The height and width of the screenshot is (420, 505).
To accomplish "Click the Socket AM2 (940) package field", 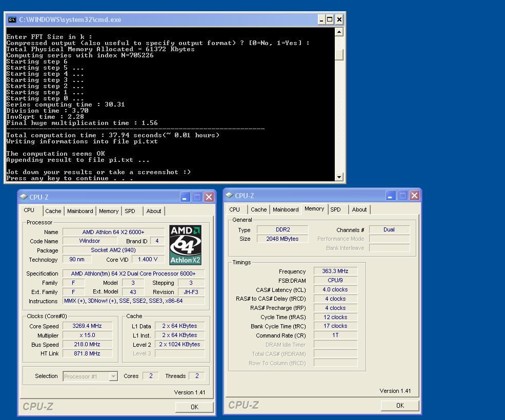I will [113, 250].
